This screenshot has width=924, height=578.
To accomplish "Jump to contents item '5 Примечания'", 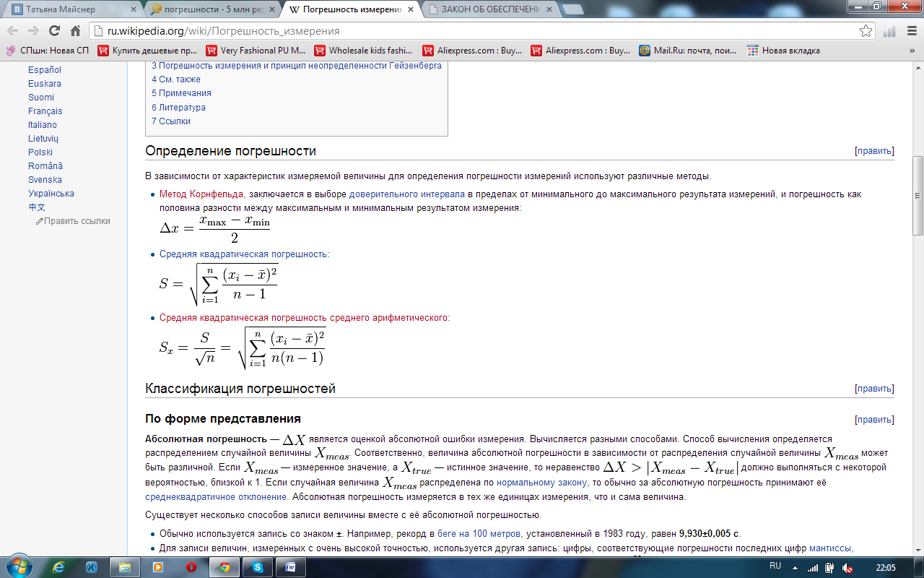I will 181,93.
